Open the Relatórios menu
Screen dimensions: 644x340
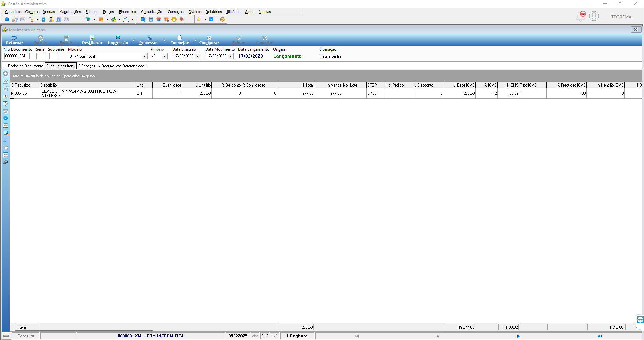214,12
